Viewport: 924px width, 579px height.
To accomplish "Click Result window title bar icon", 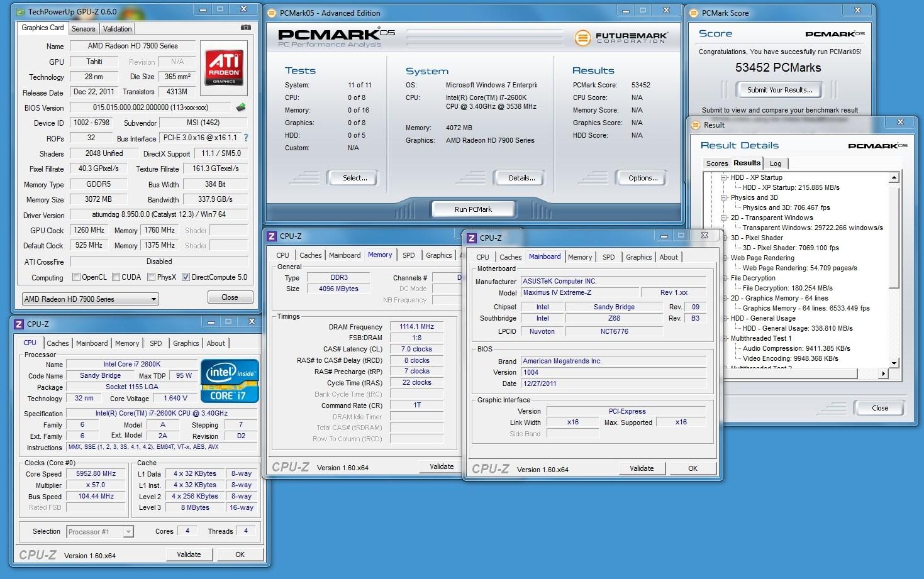I will (695, 124).
